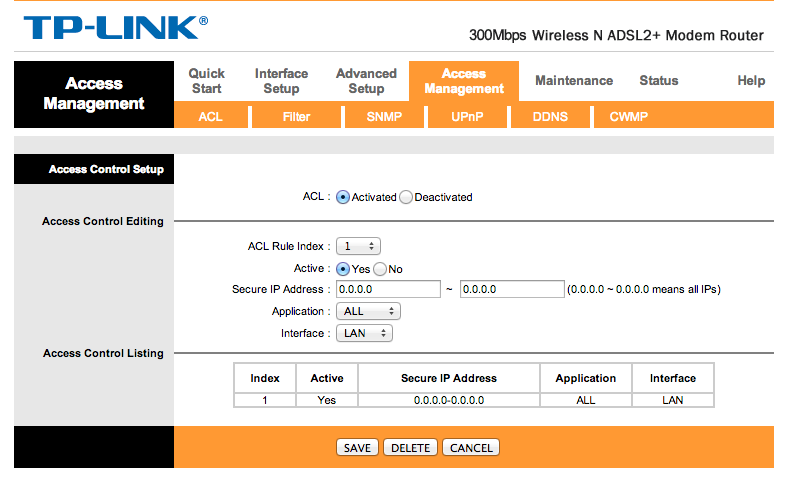Click the DELETE button
Viewport: 796px width, 491px height.
[x=411, y=448]
